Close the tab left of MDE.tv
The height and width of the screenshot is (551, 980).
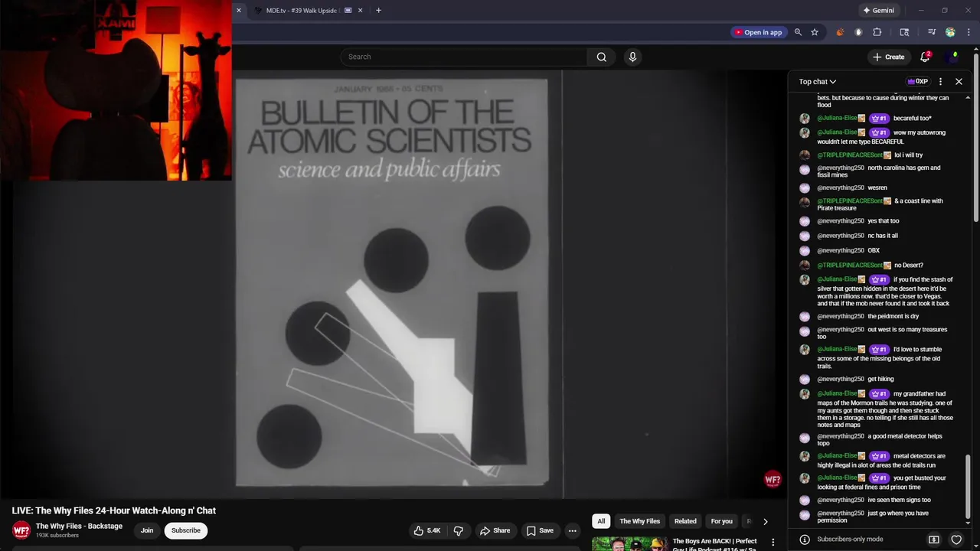pyautogui.click(x=238, y=11)
